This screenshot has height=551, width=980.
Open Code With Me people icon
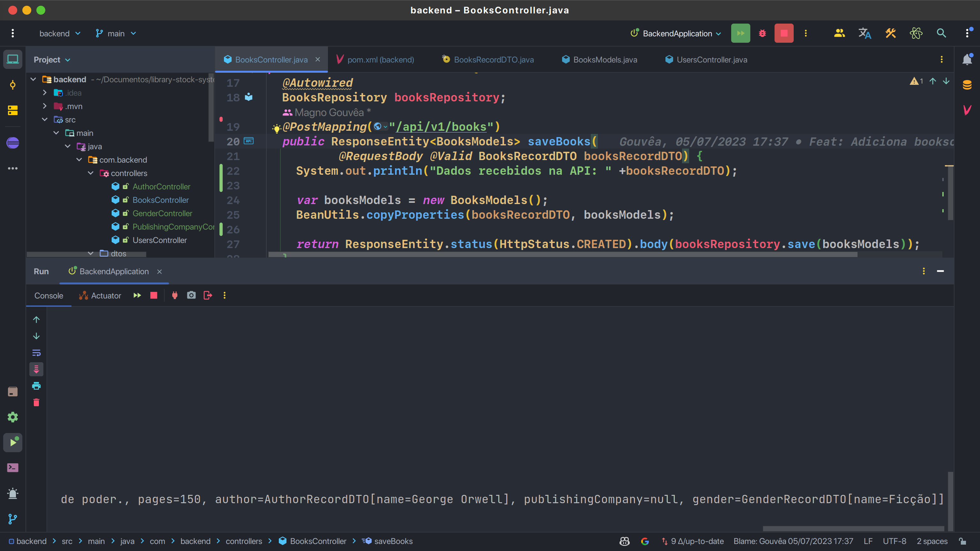(x=839, y=33)
